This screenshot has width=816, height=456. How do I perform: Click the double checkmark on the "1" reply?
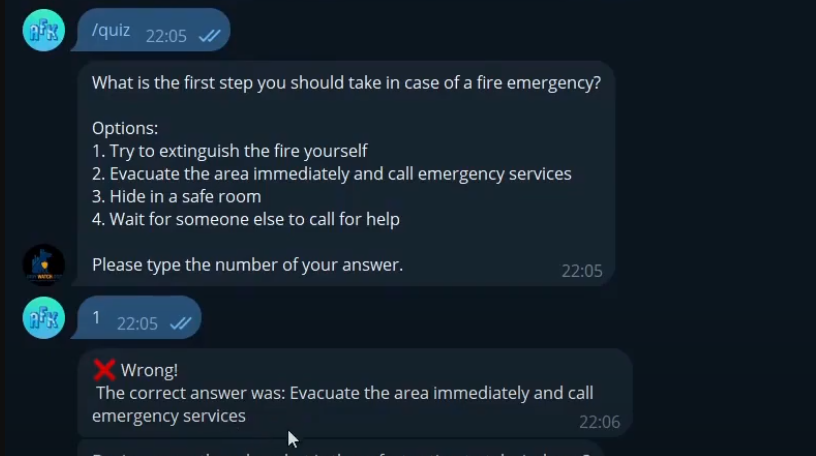coord(181,323)
